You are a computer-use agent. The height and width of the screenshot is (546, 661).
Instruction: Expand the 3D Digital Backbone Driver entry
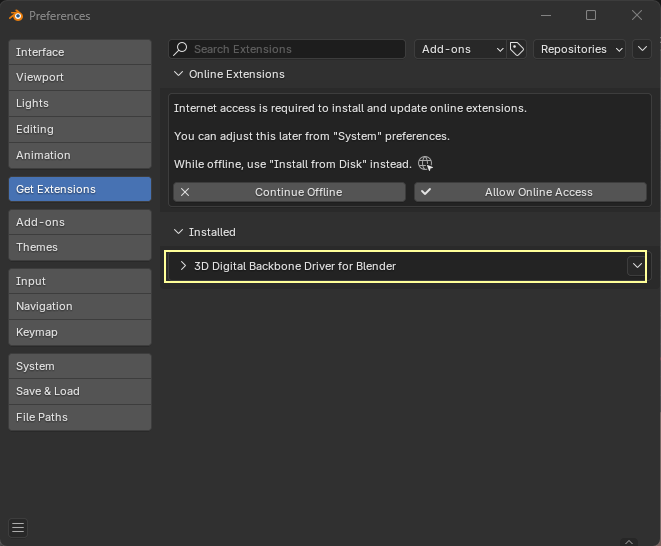pos(183,266)
